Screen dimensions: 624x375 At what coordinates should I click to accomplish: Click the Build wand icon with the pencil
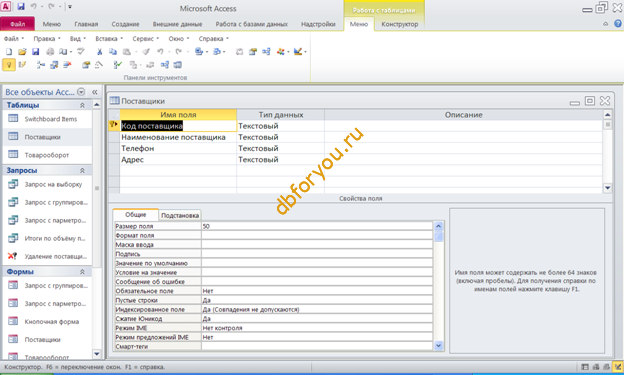click(x=98, y=65)
